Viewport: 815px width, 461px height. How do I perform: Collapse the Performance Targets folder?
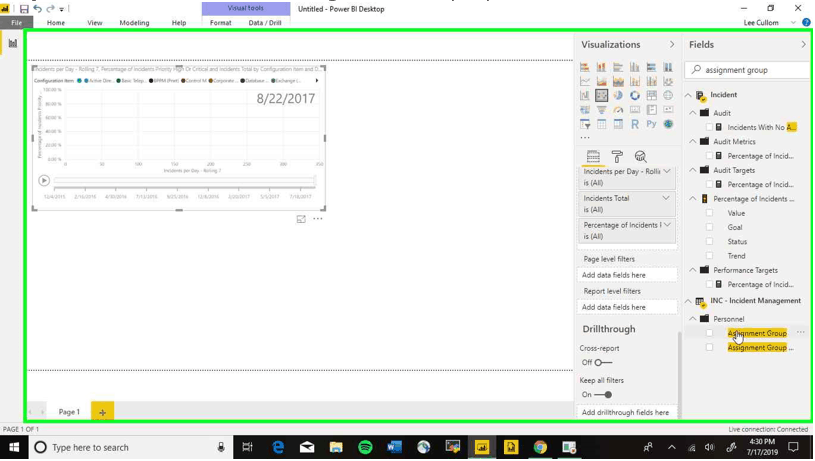click(x=693, y=270)
